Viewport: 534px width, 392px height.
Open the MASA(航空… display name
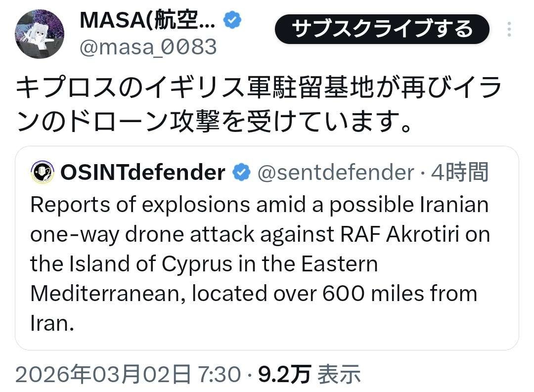click(147, 20)
